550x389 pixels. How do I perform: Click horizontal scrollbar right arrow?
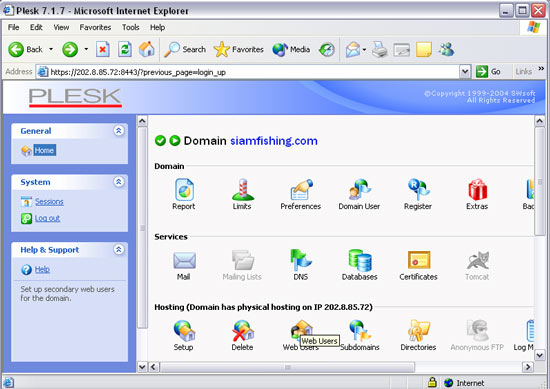[528, 367]
